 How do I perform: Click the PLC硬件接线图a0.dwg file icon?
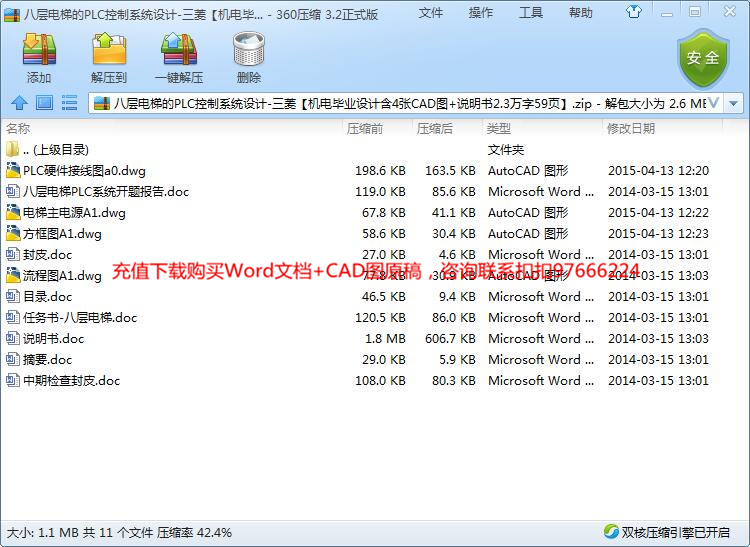[12, 170]
